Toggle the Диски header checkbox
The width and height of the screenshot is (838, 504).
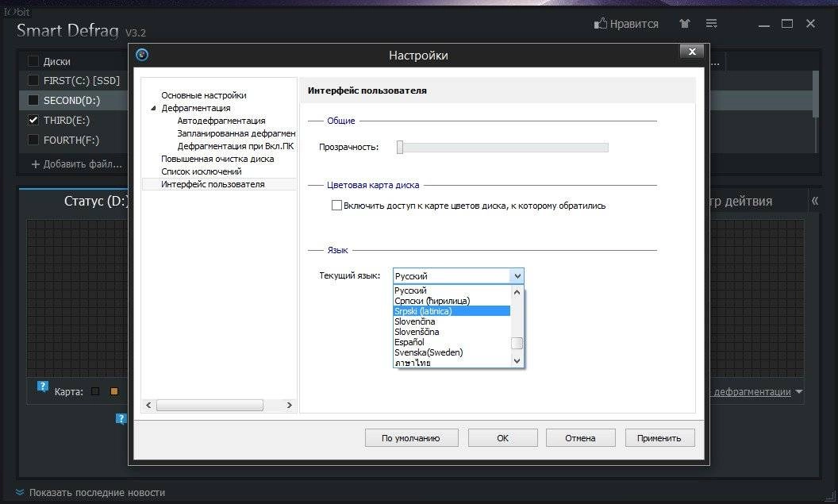33,61
